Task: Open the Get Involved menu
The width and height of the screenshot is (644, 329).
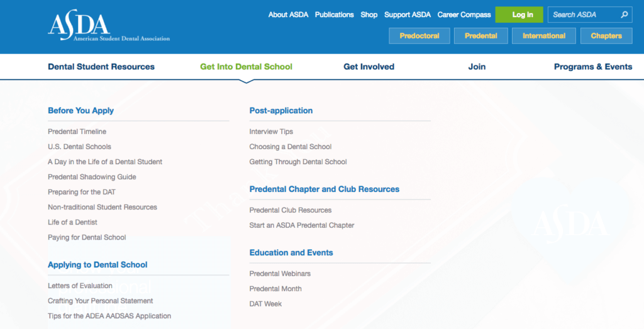Action: point(369,67)
